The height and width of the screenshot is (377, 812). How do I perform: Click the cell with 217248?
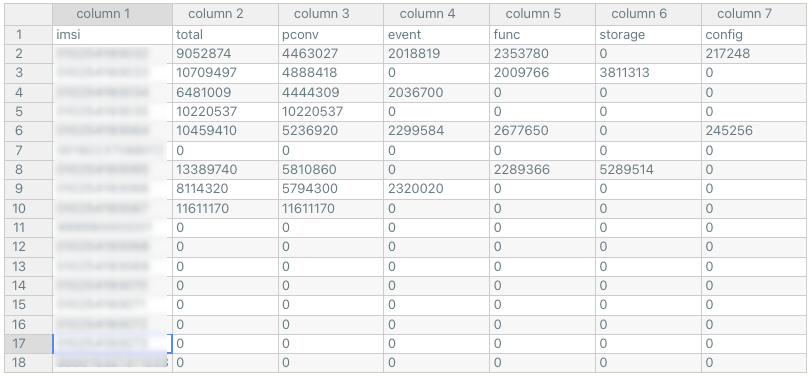pos(754,54)
